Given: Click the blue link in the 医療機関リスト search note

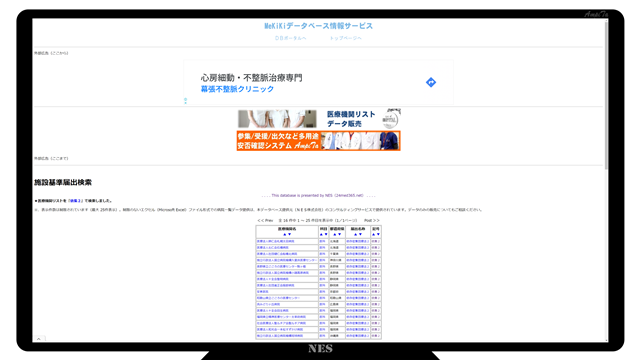Looking at the screenshot, I should [x=75, y=201].
